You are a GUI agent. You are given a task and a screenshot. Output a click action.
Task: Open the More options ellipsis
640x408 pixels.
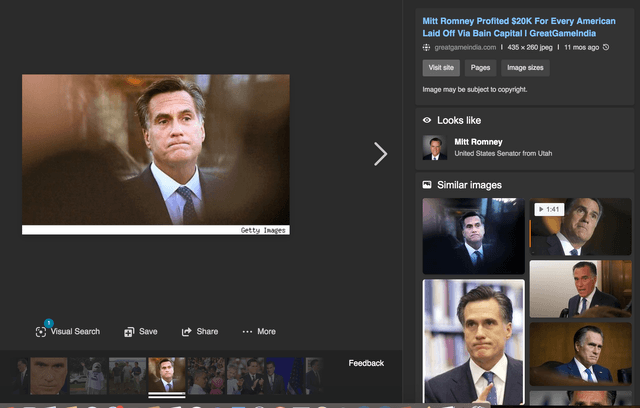pyautogui.click(x=247, y=332)
